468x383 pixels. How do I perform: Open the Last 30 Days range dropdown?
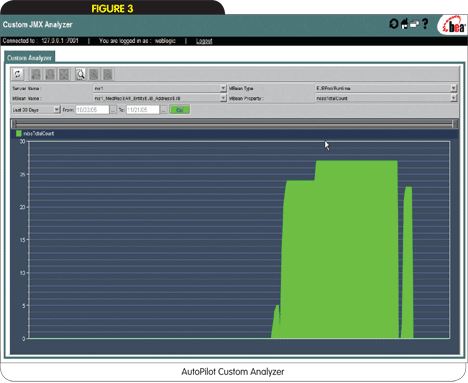(x=36, y=110)
